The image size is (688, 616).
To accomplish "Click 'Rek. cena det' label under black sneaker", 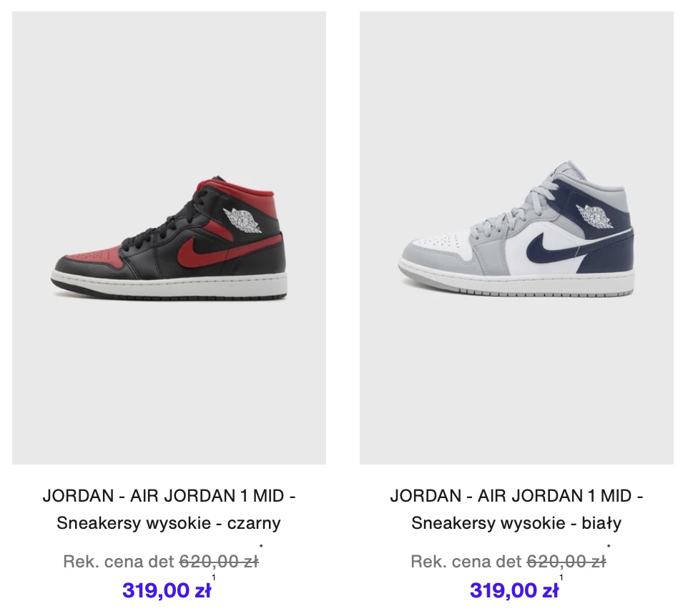I will (x=119, y=562).
